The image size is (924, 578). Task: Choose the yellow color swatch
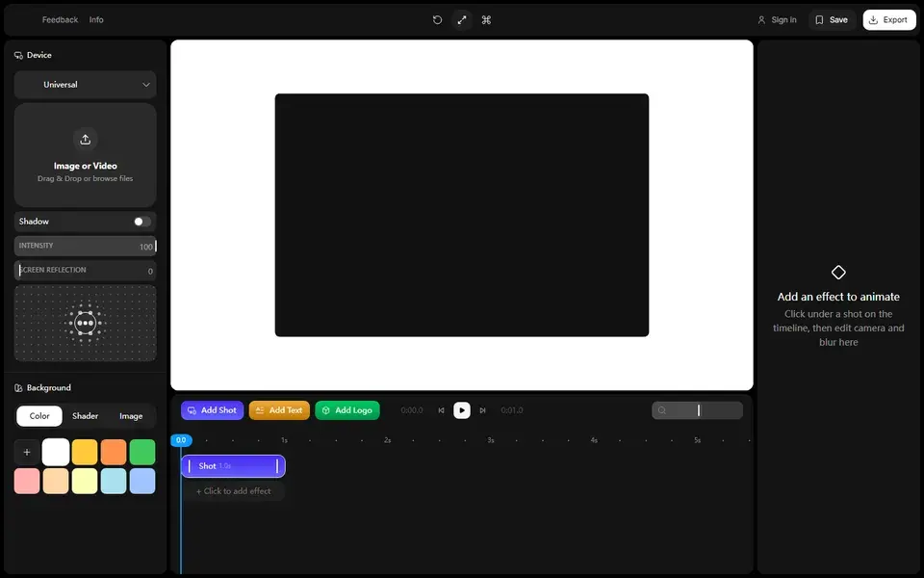click(x=85, y=453)
